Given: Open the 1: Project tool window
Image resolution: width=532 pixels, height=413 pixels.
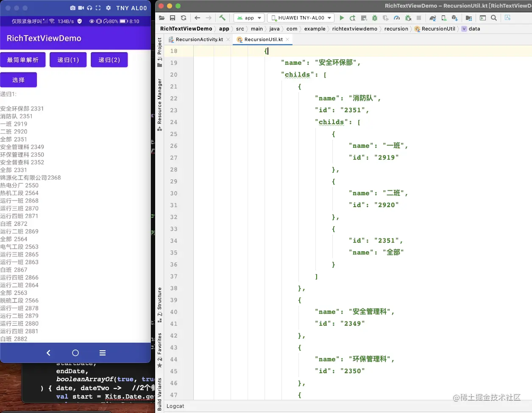Looking at the screenshot, I should pos(160,52).
